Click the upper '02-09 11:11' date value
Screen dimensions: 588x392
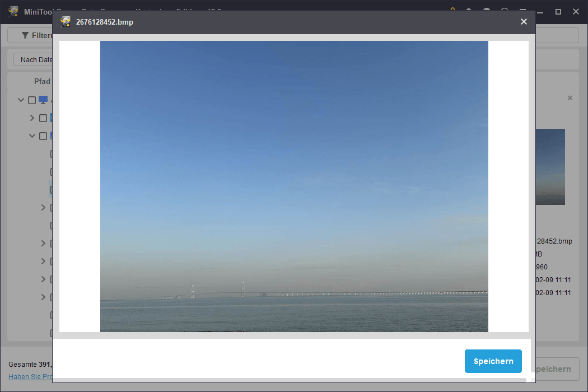pyautogui.click(x=553, y=280)
